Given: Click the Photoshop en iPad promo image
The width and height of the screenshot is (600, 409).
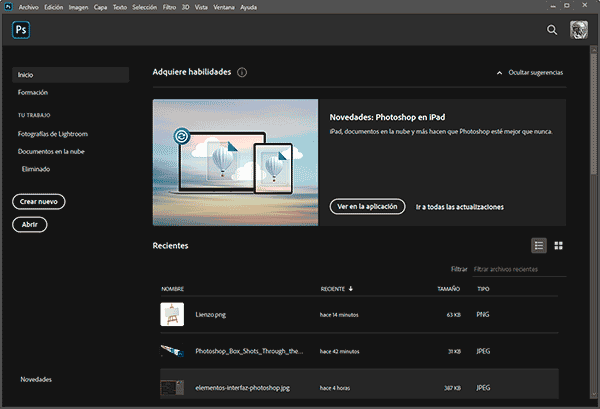Looking at the screenshot, I should pos(235,162).
